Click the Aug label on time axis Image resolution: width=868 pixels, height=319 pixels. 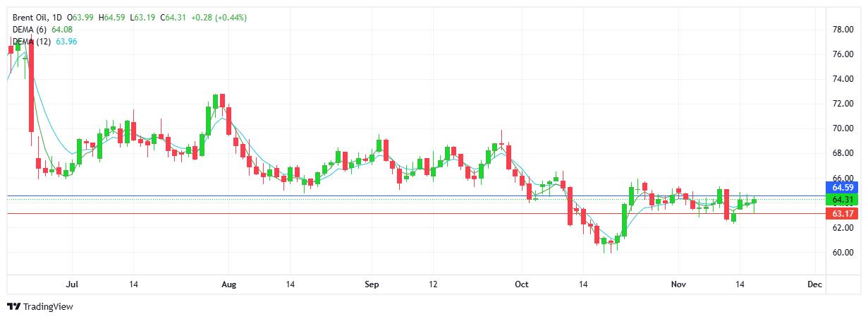[228, 284]
